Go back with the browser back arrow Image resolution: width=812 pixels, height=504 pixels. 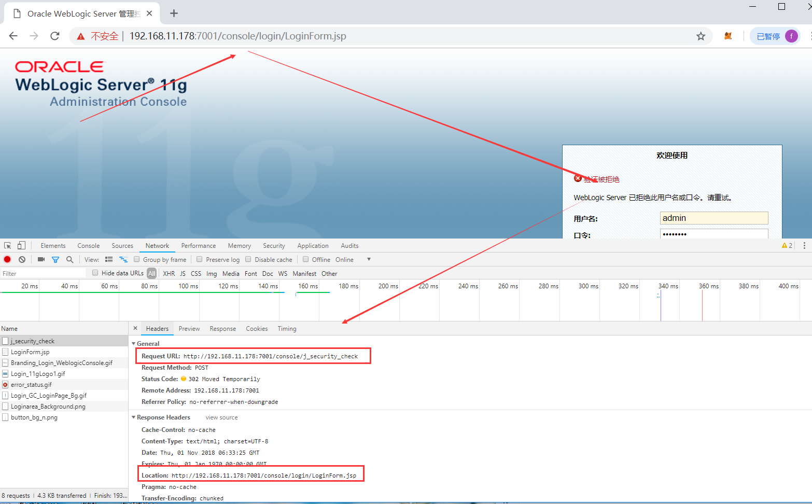pyautogui.click(x=13, y=36)
